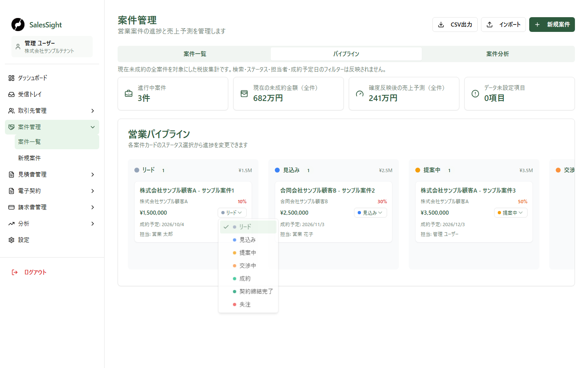The width and height of the screenshot is (588, 368).
Task: Click the amount ¥2,500,000
Action: [294, 213]
